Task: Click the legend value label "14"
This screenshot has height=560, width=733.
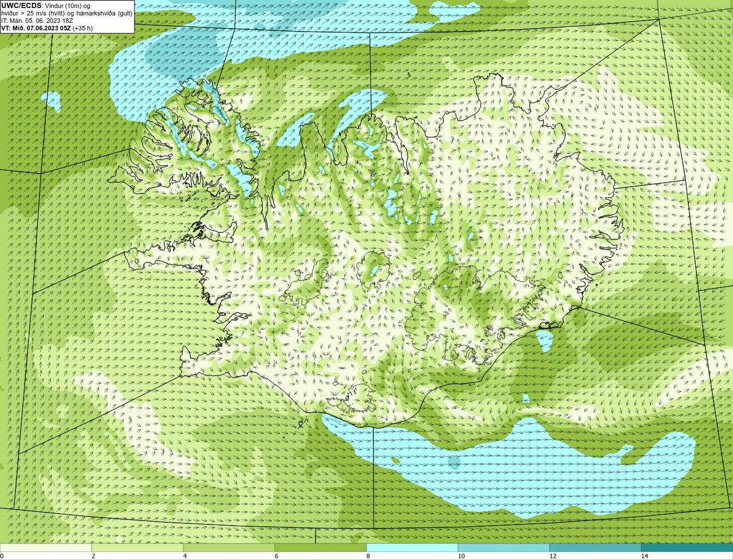Action: pyautogui.click(x=644, y=556)
